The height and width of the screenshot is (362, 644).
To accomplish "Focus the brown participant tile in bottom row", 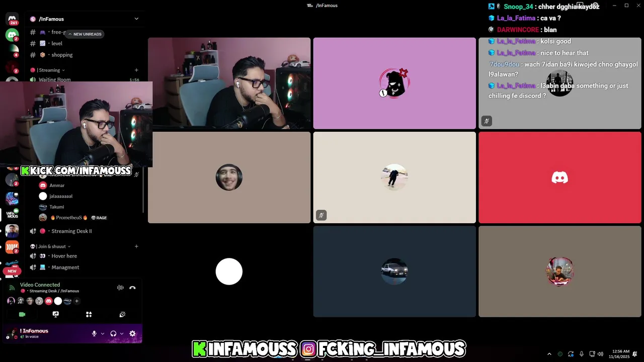I will click(559, 271).
